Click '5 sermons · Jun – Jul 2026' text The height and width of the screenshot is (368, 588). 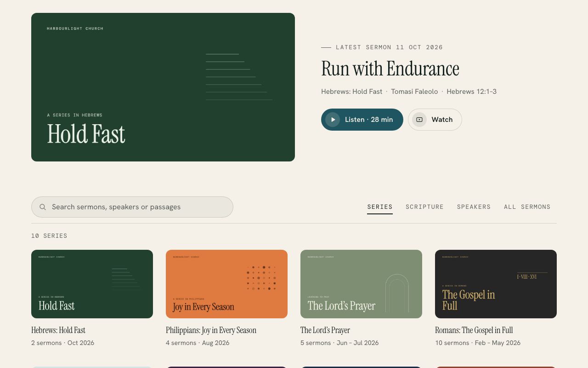tap(339, 343)
